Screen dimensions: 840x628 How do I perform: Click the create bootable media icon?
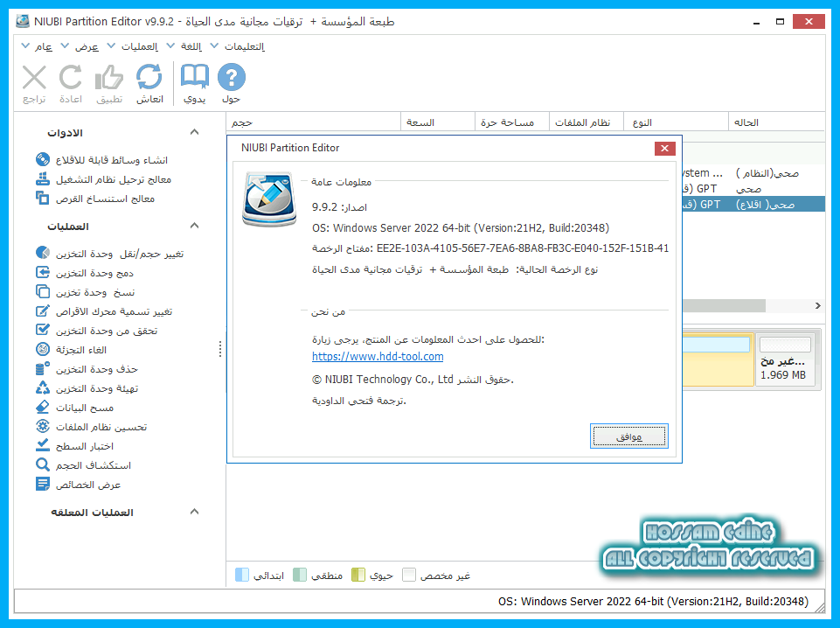(x=43, y=160)
